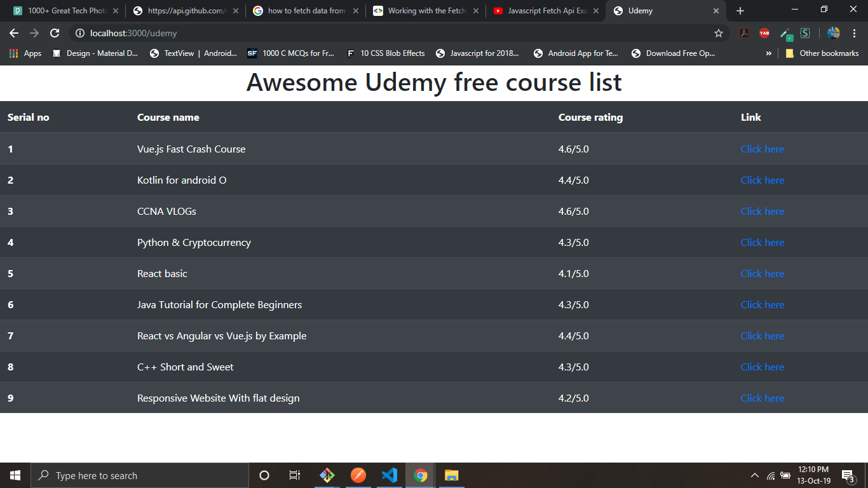Open 'Click here' link for Kotlin for android O
The image size is (868, 488).
pyautogui.click(x=762, y=180)
